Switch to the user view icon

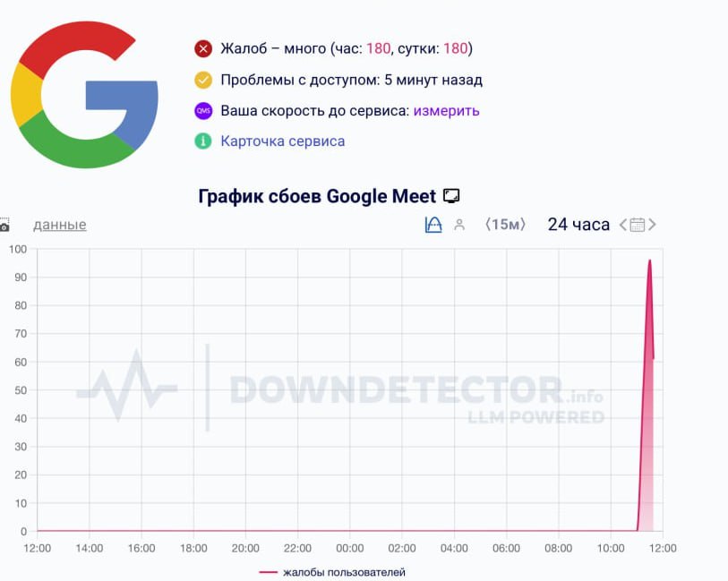(459, 225)
